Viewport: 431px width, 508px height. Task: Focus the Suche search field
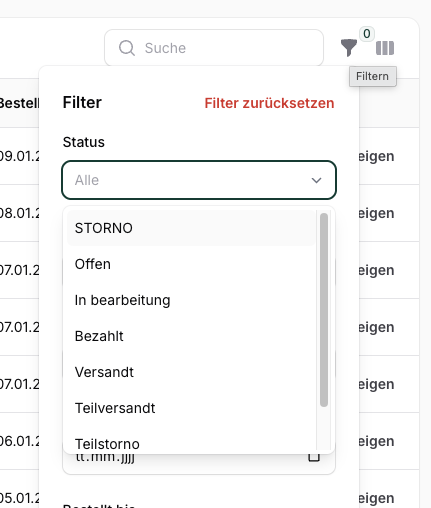click(214, 48)
